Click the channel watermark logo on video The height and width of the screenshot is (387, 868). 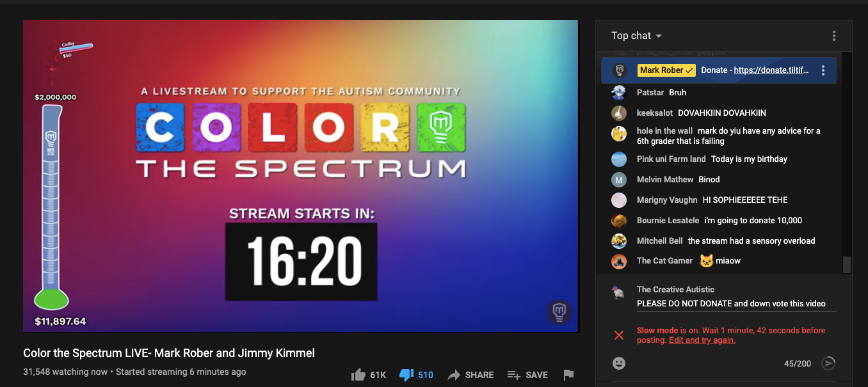559,312
